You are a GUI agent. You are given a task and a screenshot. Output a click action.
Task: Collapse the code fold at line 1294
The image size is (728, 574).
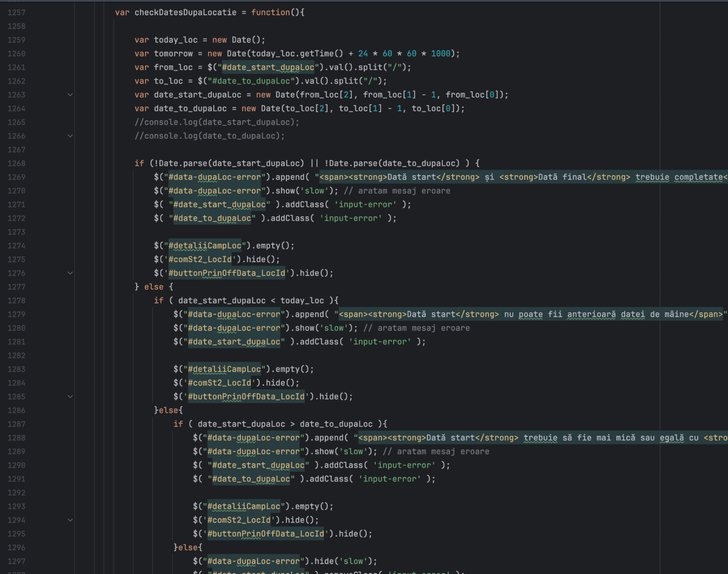70,520
